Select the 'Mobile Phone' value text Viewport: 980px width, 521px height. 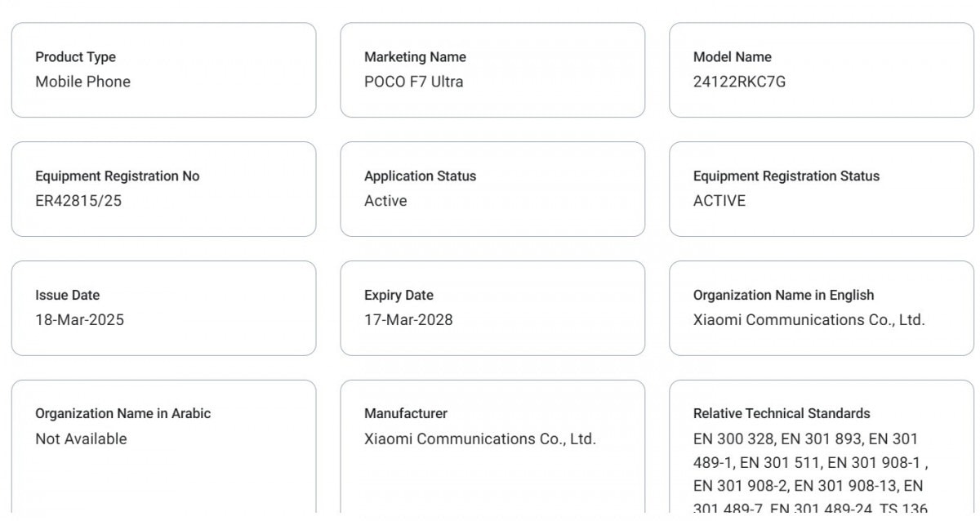82,82
